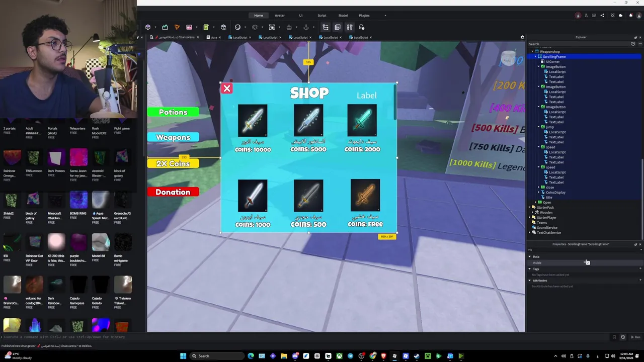Image resolution: width=644 pixels, height=362 pixels.
Task: Collapse the Data section in Properties
Action: point(529,256)
